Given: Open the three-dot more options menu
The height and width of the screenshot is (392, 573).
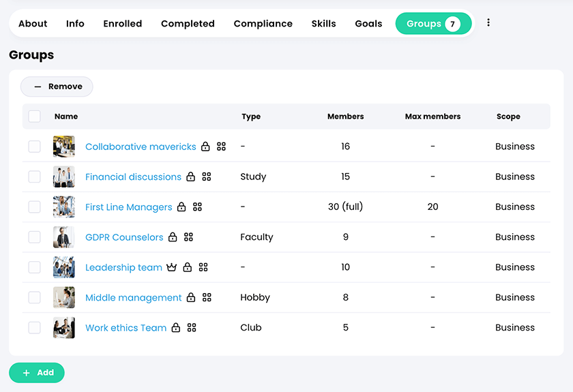Looking at the screenshot, I should coord(488,22).
